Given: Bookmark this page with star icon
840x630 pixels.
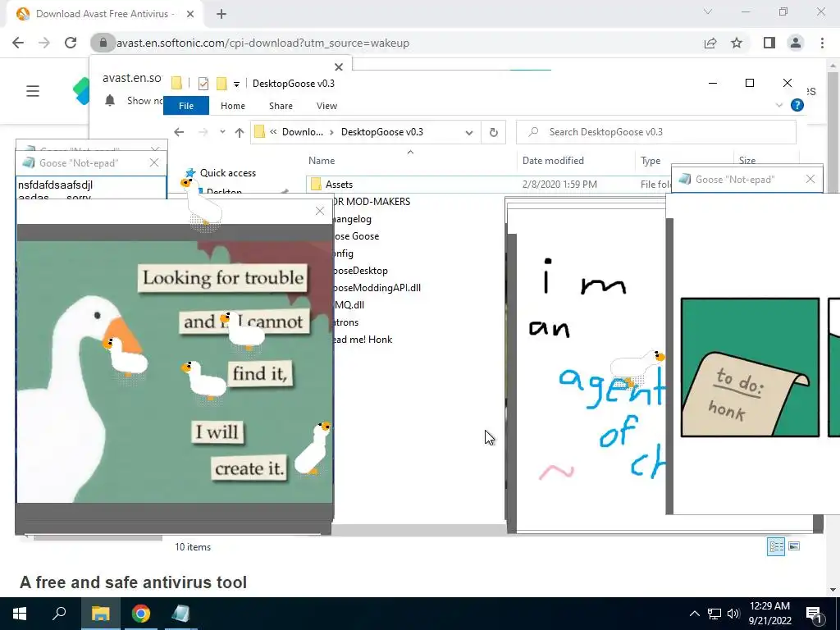Looking at the screenshot, I should (737, 43).
